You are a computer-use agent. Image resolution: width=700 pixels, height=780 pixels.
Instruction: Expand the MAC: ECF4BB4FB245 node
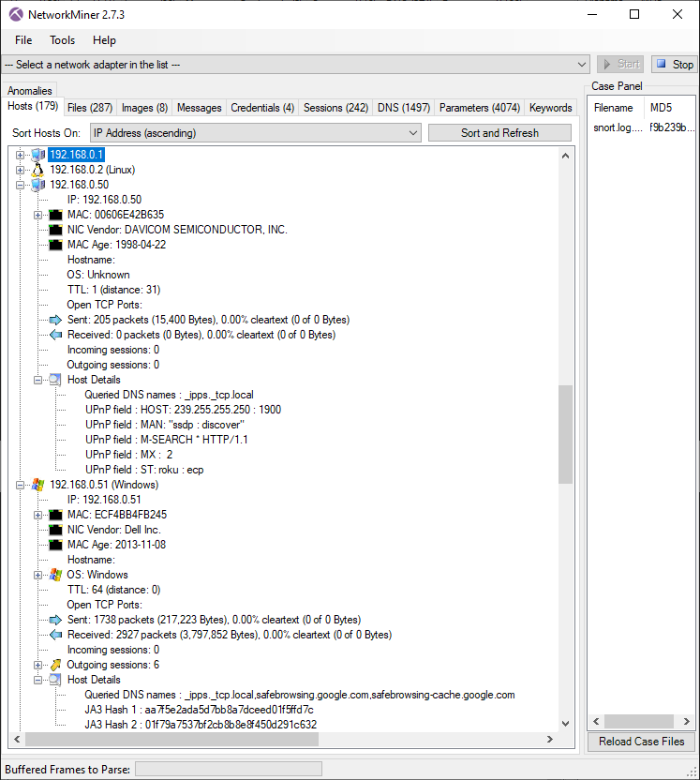pos(37,515)
